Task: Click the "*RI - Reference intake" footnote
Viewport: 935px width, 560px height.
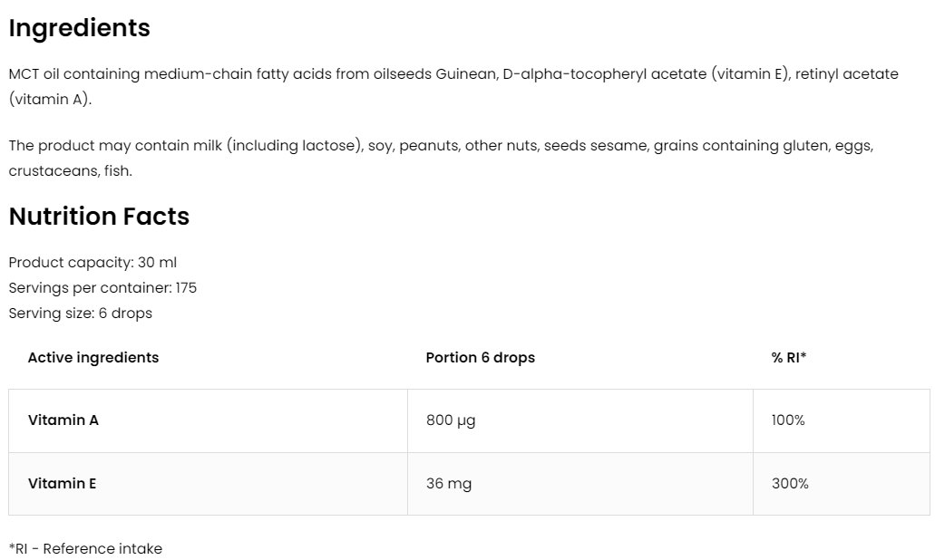Action: click(85, 549)
